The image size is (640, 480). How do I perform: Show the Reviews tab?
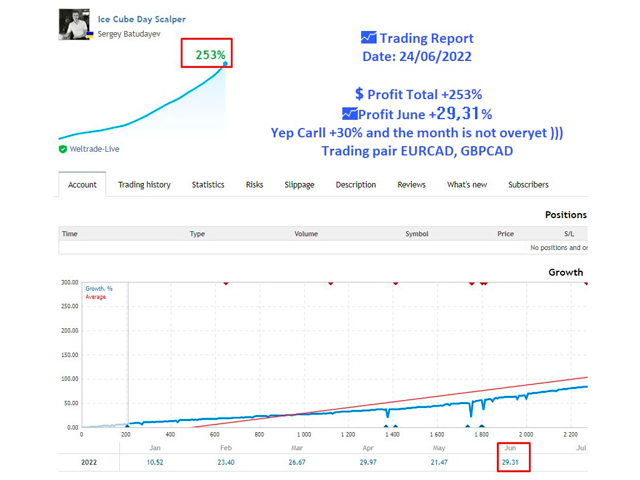411,185
